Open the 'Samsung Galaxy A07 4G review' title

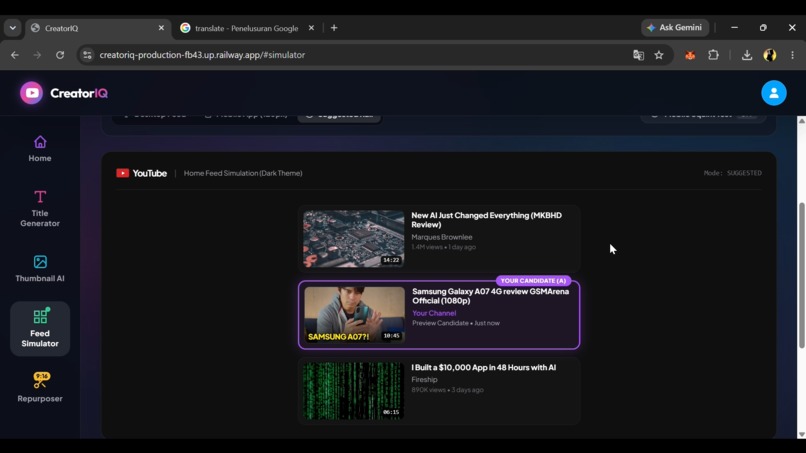pos(490,296)
